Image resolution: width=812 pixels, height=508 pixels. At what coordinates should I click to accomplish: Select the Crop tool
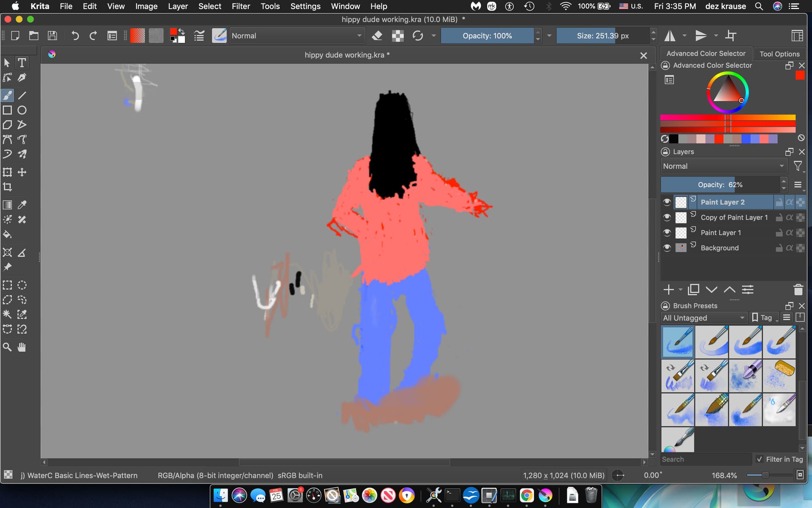click(x=7, y=187)
